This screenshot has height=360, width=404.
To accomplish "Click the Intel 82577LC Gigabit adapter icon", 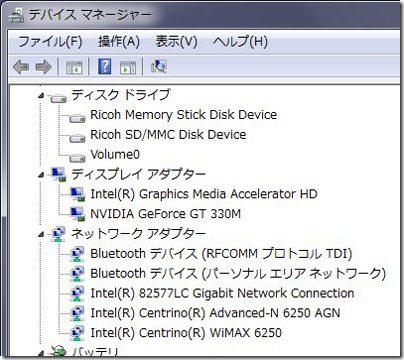I will point(77,293).
